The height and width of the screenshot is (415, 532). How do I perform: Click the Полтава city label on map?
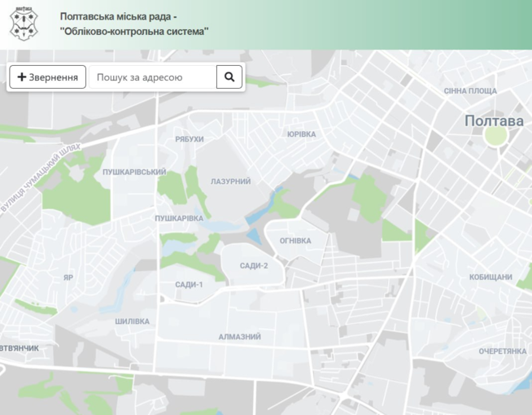(x=494, y=120)
